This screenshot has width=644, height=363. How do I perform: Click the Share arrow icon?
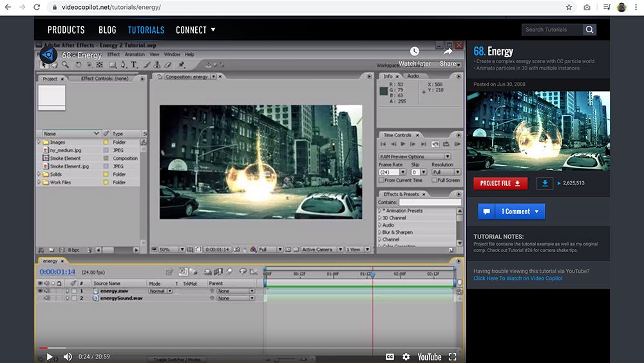pyautogui.click(x=448, y=52)
